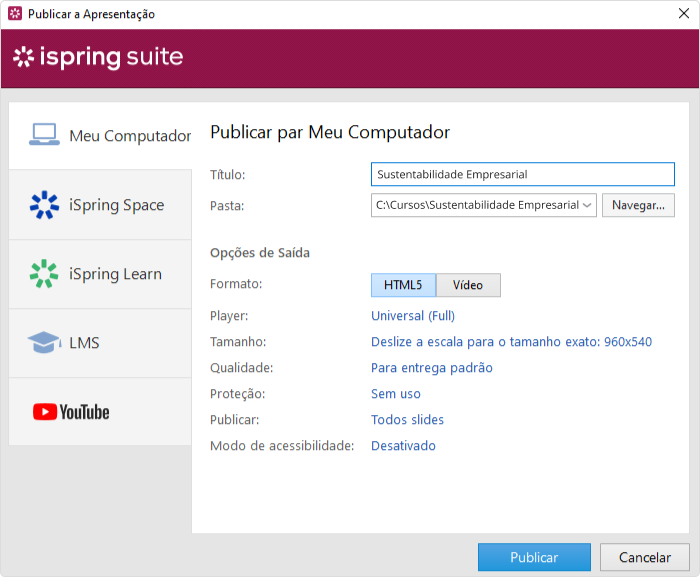
Task: Open the iSpring Learn tab
Action: 100,274
